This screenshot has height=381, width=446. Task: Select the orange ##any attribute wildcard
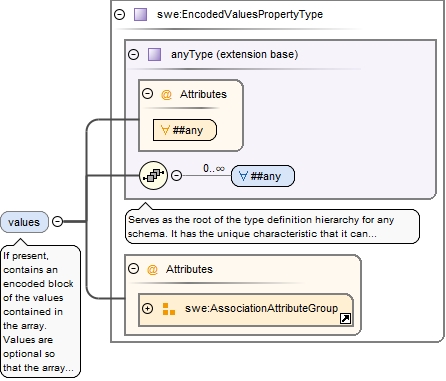click(185, 130)
